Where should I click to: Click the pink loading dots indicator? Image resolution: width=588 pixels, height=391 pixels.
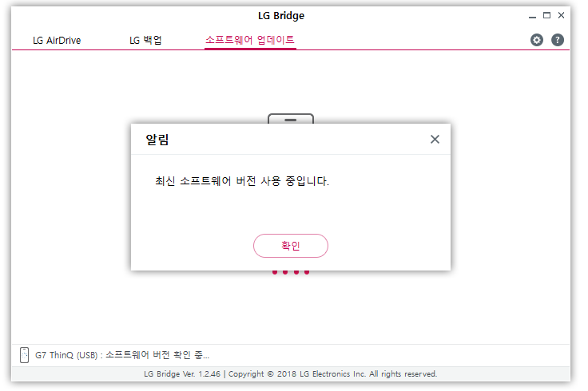click(291, 272)
